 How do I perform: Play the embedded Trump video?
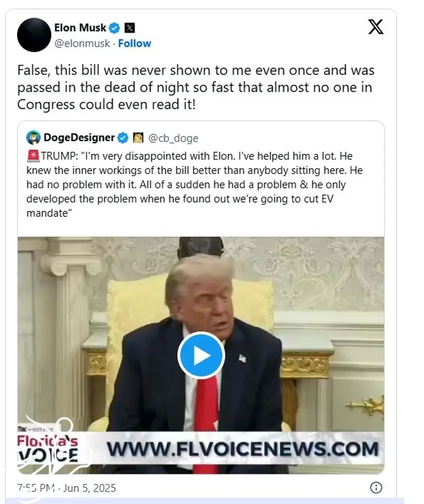pyautogui.click(x=201, y=355)
